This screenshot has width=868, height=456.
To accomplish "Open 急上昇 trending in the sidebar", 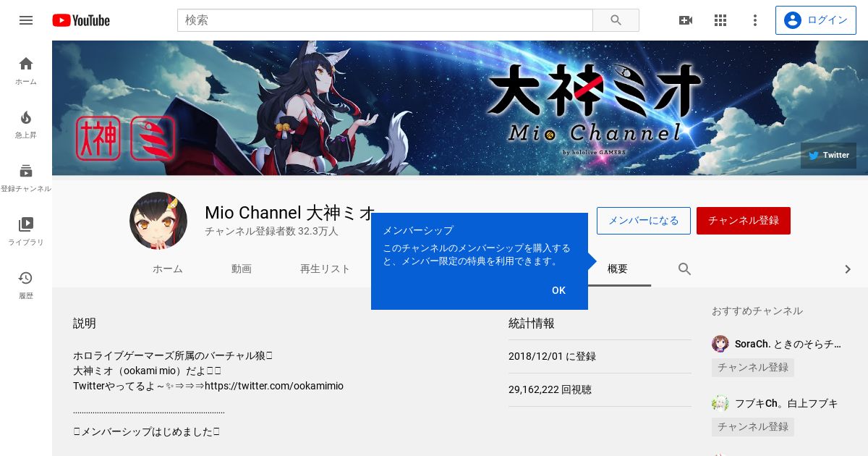I will (26, 124).
